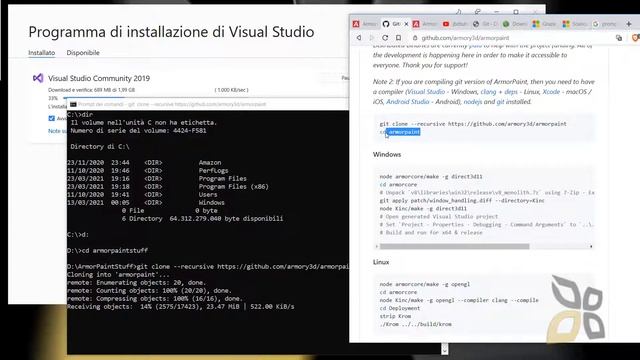Switch to the Git globe-icon tab
The height and width of the screenshot is (360, 640).
point(484,24)
